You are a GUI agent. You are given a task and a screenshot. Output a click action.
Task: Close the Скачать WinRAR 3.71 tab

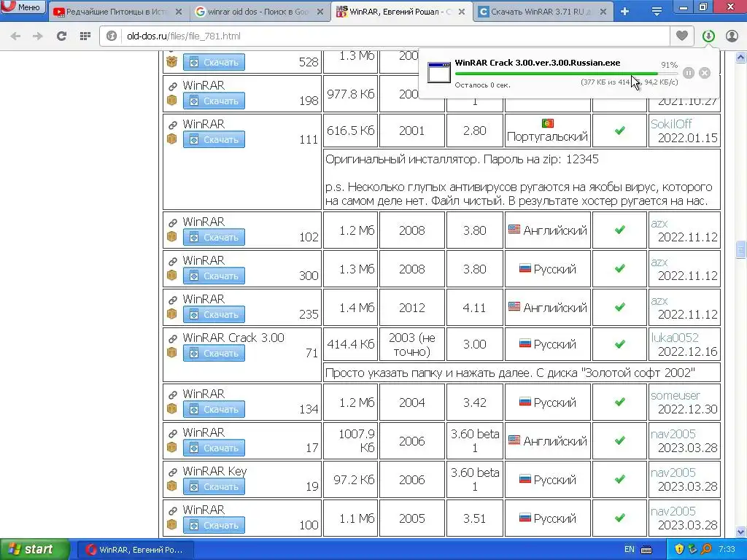pos(603,12)
